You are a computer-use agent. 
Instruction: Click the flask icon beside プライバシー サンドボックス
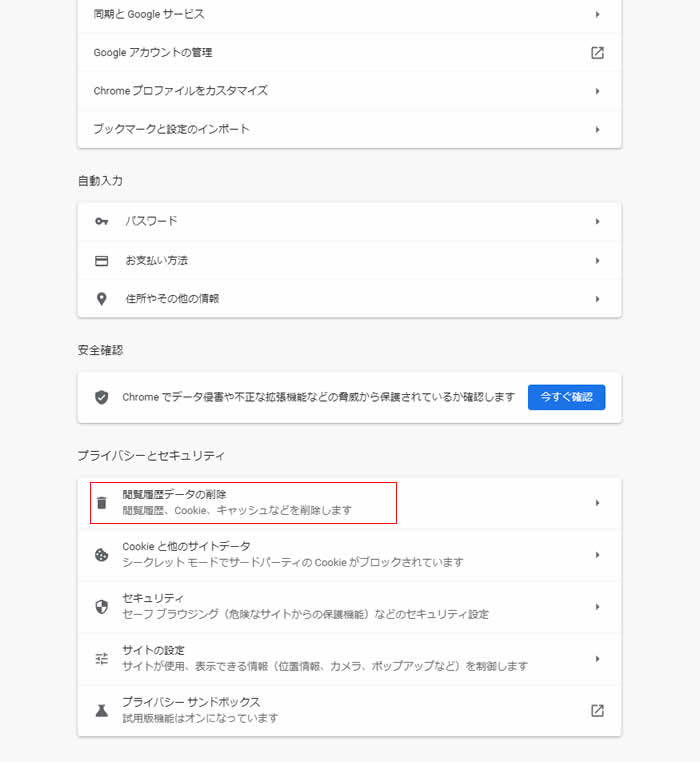[x=102, y=710]
